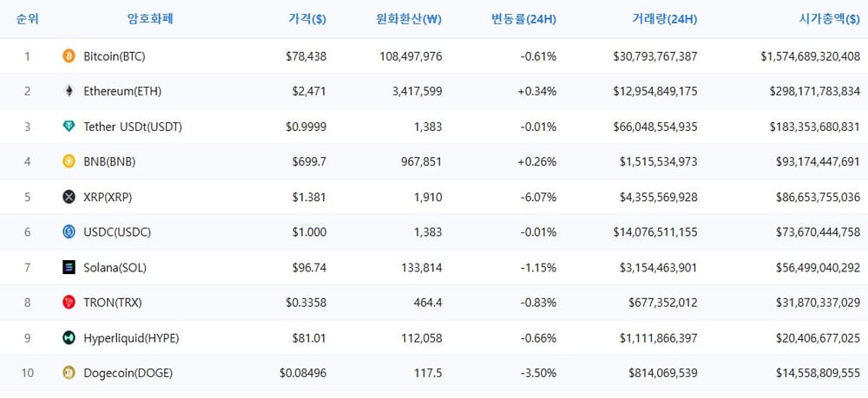Open the Tether USDt(USDT) coin name
Screen dimensions: 868x398
pyautogui.click(x=133, y=127)
